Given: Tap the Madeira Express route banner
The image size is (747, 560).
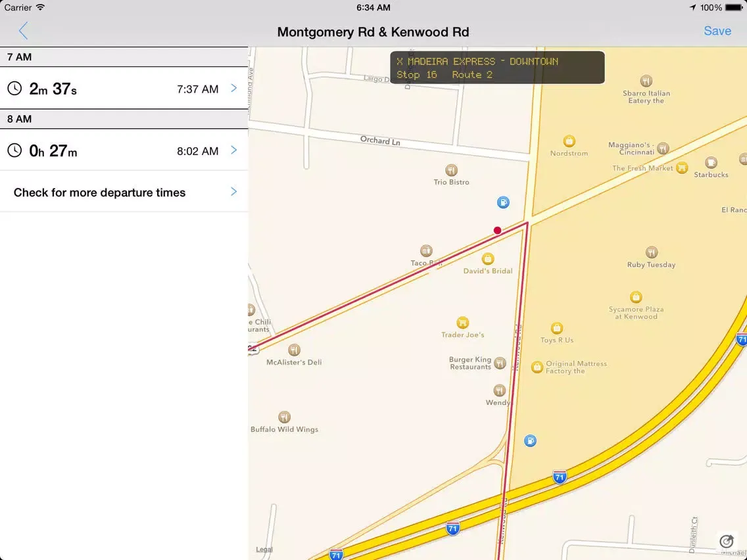Looking at the screenshot, I should (497, 68).
